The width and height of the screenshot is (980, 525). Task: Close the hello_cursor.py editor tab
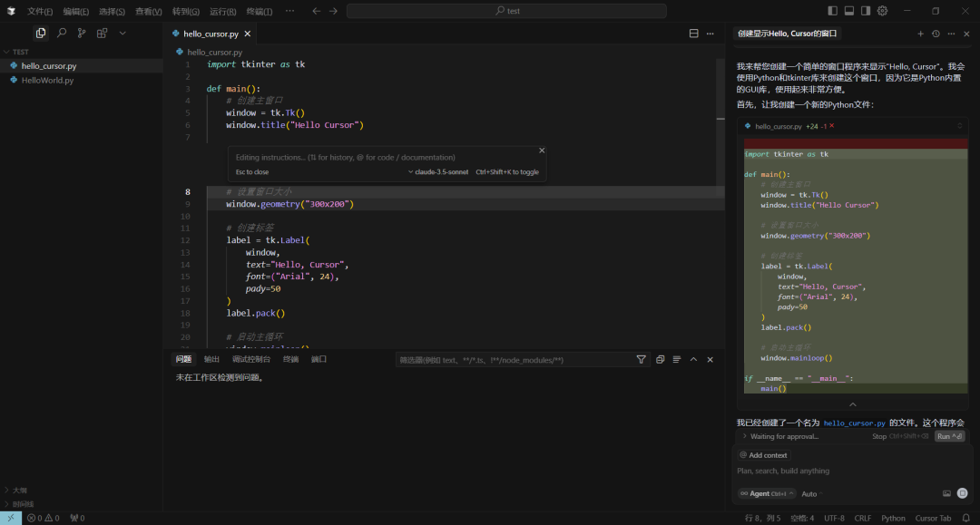click(248, 34)
